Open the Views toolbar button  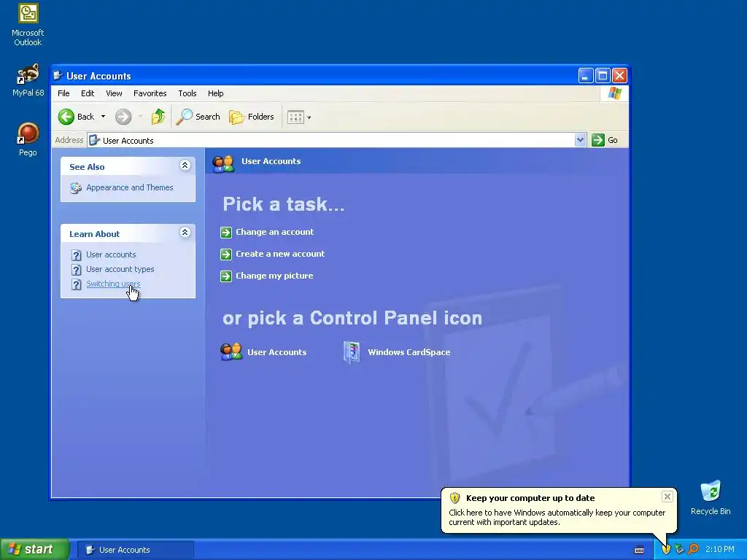point(298,117)
